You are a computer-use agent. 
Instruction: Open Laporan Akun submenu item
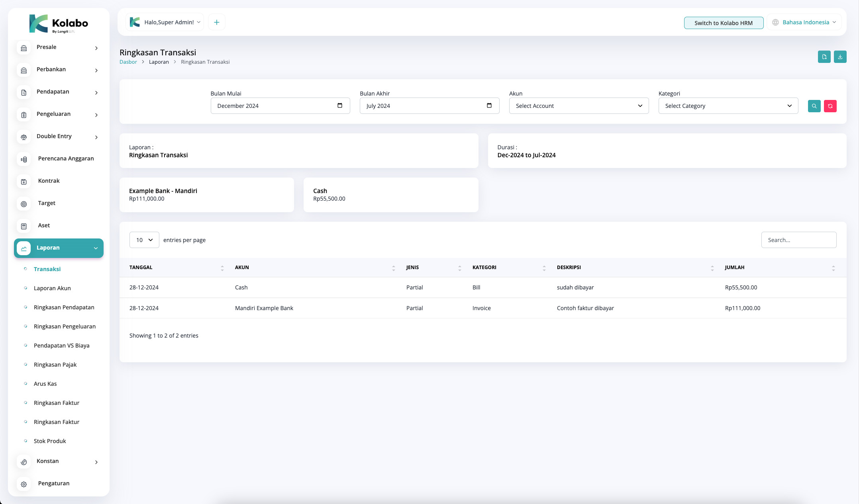pos(52,288)
